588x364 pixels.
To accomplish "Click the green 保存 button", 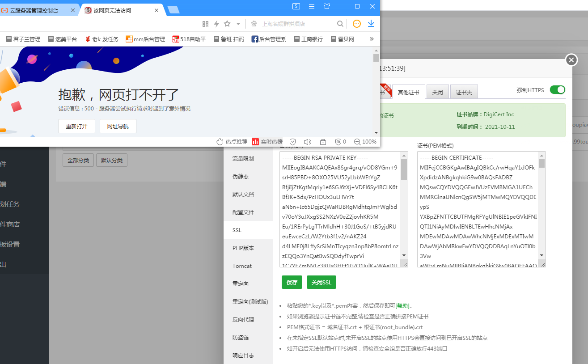I will 292,283.
